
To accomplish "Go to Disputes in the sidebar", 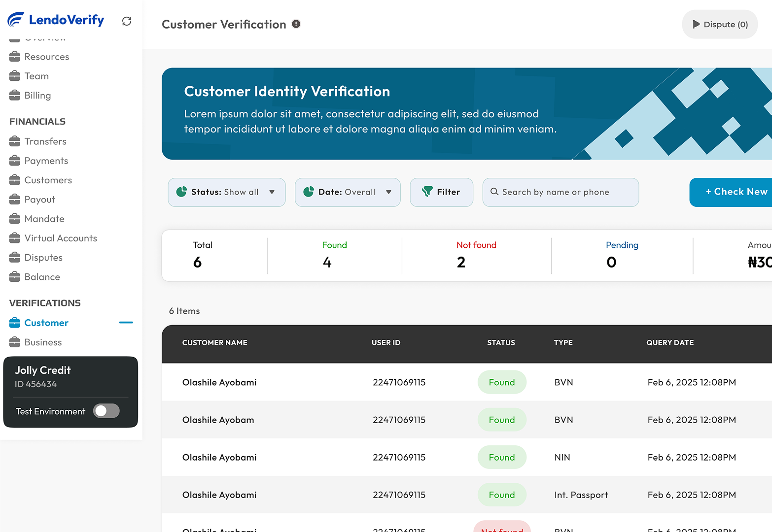I will pyautogui.click(x=43, y=258).
